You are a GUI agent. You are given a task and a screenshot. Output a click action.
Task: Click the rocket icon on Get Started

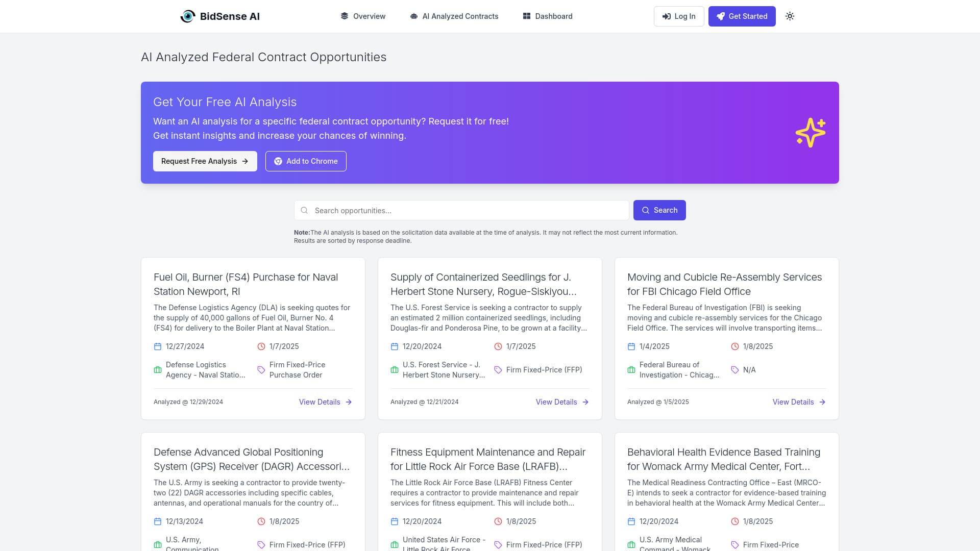coord(720,16)
